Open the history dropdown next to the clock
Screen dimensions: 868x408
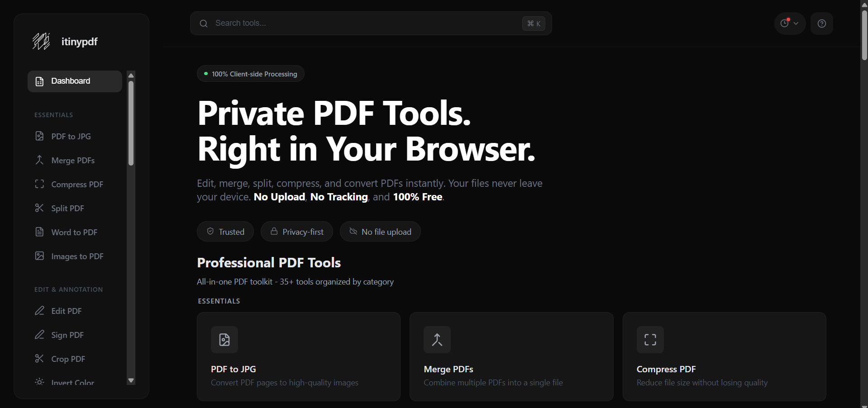[790, 24]
